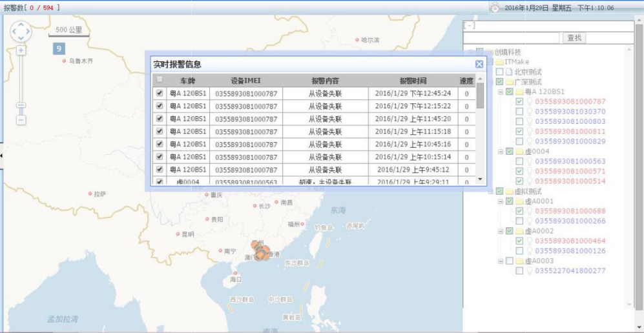Click the map zoom in plus button
The image size is (644, 333).
click(21, 50)
